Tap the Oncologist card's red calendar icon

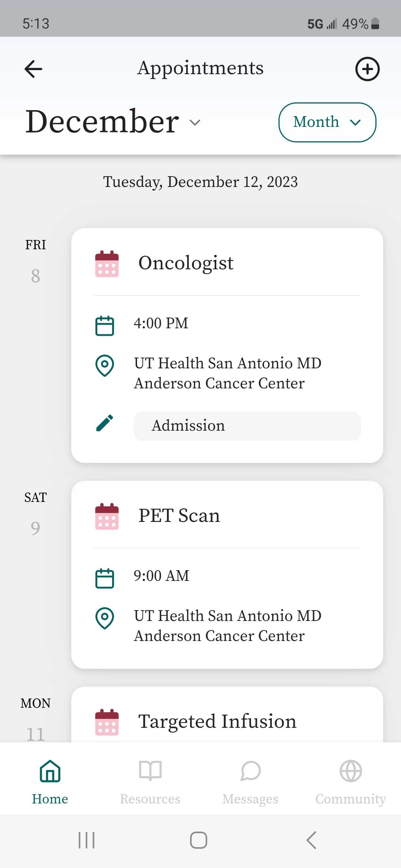[x=107, y=264]
